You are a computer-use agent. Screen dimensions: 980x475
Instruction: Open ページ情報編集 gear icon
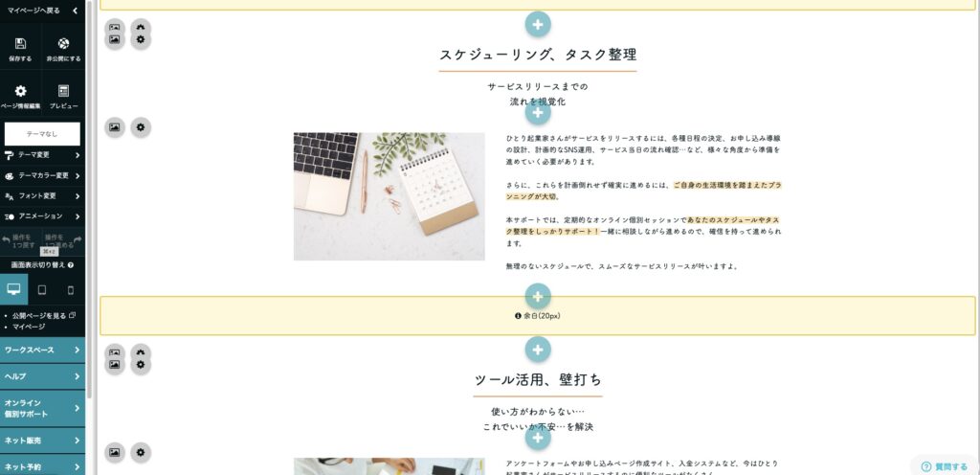click(21, 91)
